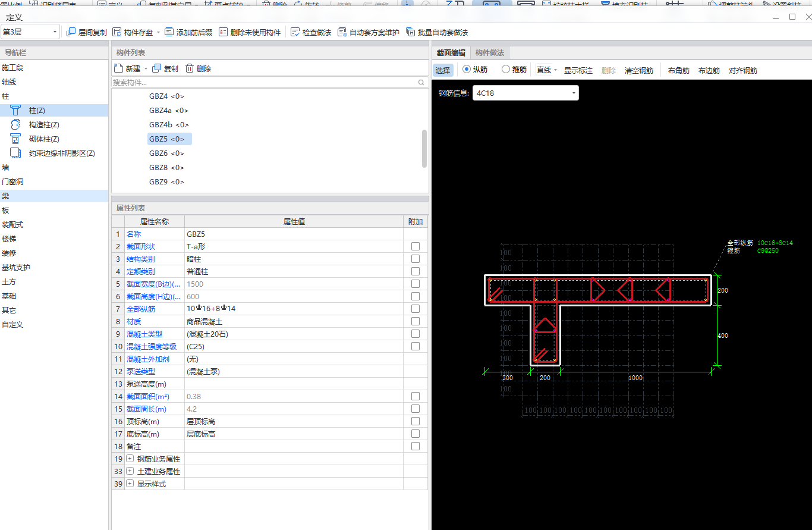Expand the 土建业务属性 group
This screenshot has height=530, width=812.
pos(130,471)
